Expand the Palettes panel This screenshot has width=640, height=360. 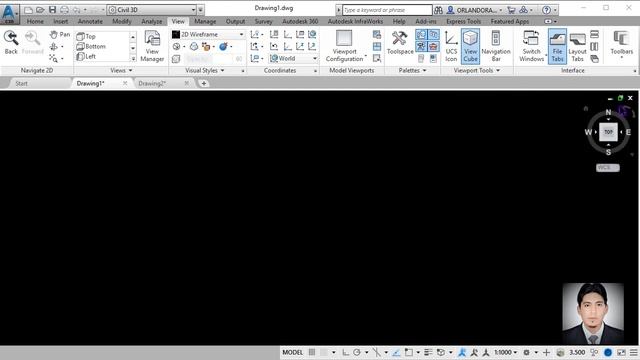pos(412,71)
